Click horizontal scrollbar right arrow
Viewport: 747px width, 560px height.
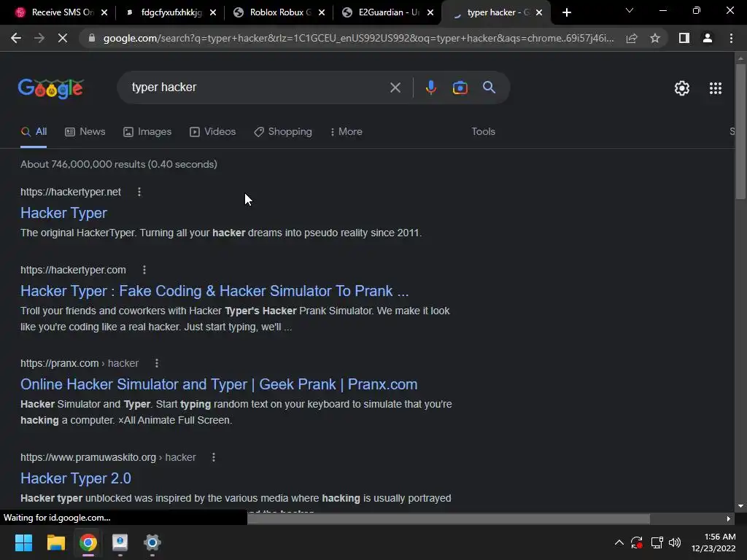tap(729, 518)
